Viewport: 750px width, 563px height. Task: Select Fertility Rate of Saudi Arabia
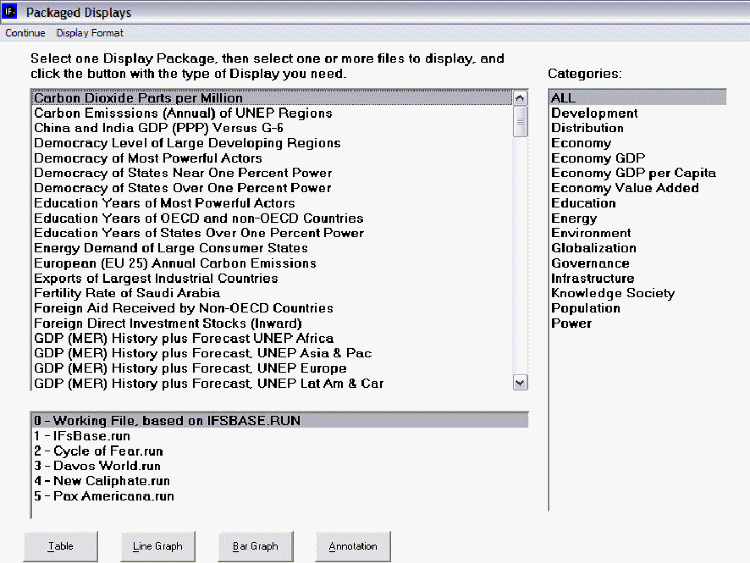[126, 293]
